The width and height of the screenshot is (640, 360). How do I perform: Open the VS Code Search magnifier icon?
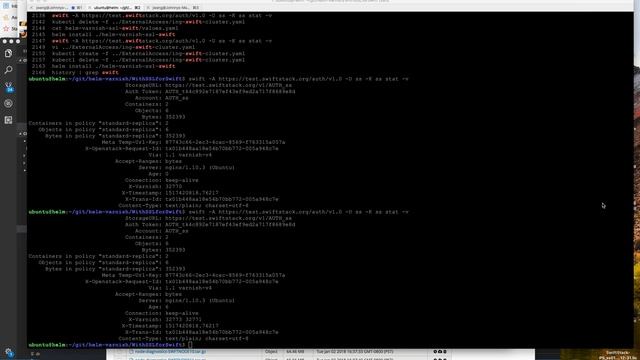8,70
